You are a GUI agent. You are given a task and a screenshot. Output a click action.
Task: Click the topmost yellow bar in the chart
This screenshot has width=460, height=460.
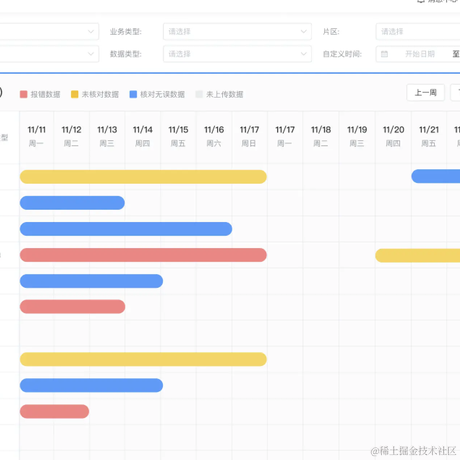coord(143,177)
